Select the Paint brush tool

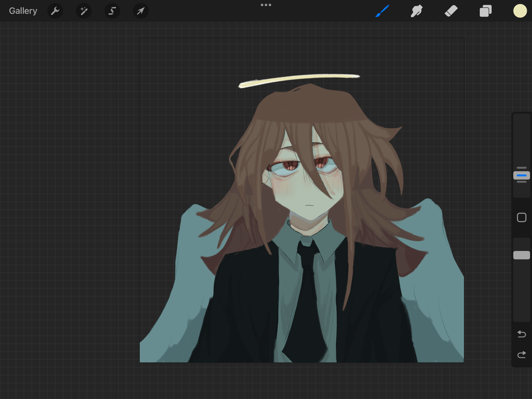[382, 11]
